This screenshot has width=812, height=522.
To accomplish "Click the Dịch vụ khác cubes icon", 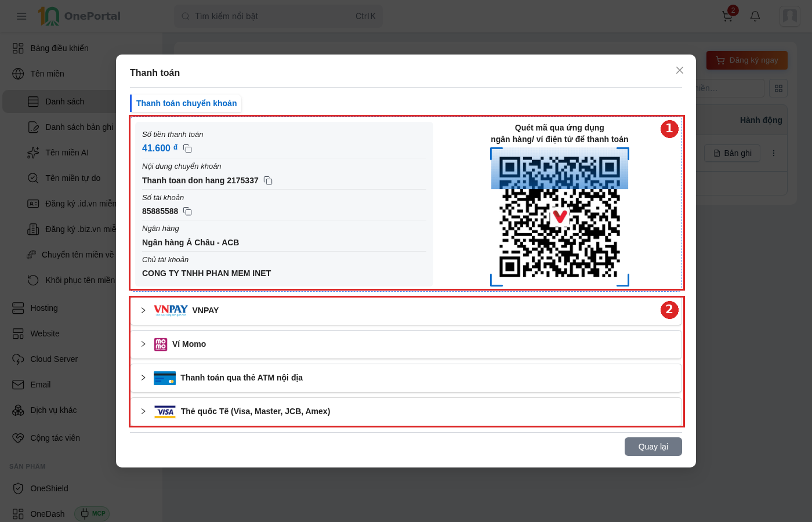I will [x=18, y=410].
